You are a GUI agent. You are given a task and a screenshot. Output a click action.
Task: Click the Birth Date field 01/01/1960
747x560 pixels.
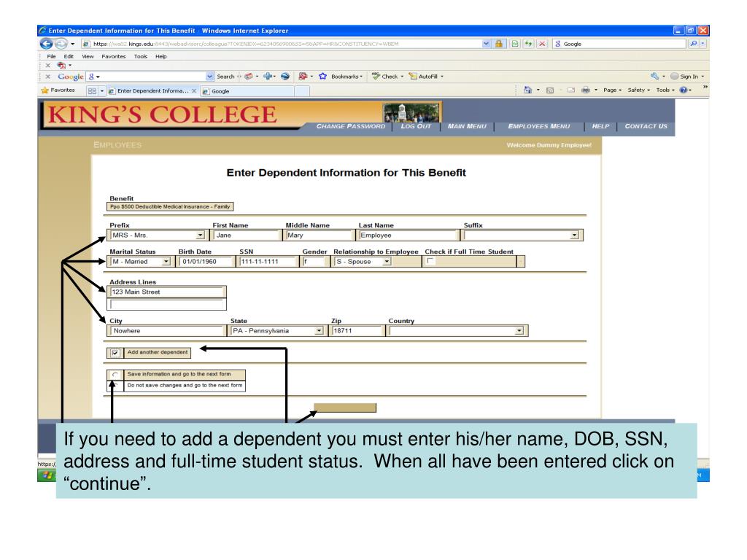[x=206, y=262]
